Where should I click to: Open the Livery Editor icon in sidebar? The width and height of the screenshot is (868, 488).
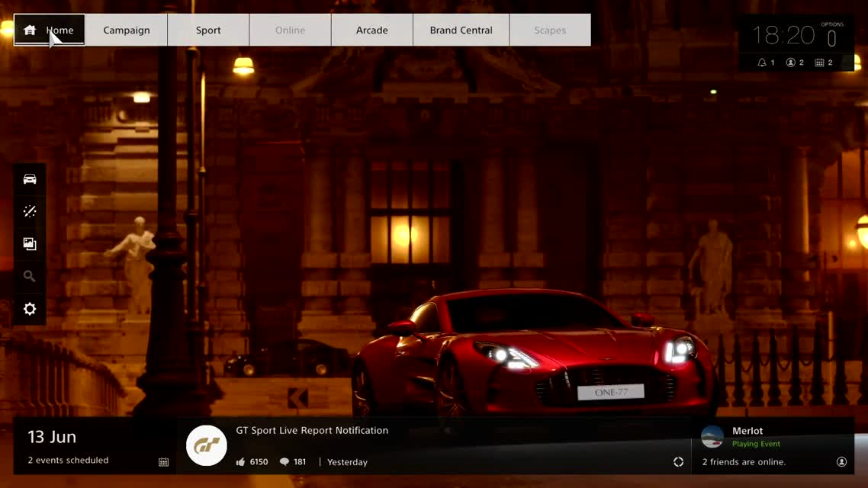[30, 211]
